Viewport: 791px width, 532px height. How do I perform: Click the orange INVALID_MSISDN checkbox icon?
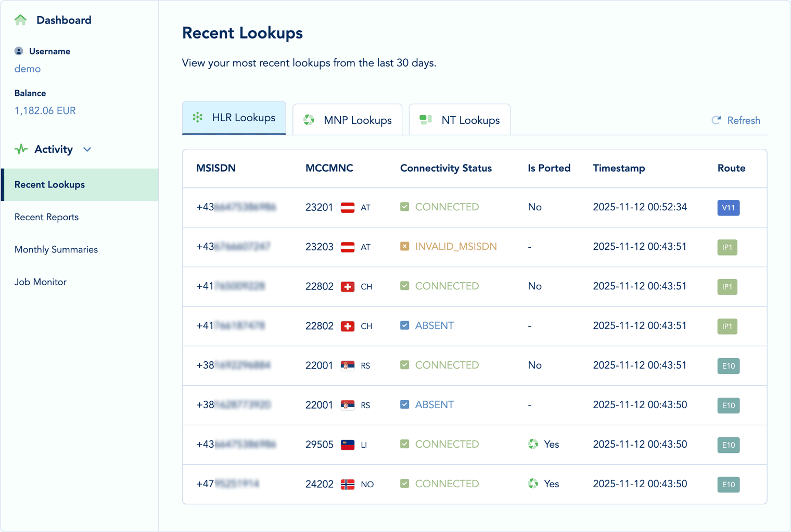[x=404, y=246]
